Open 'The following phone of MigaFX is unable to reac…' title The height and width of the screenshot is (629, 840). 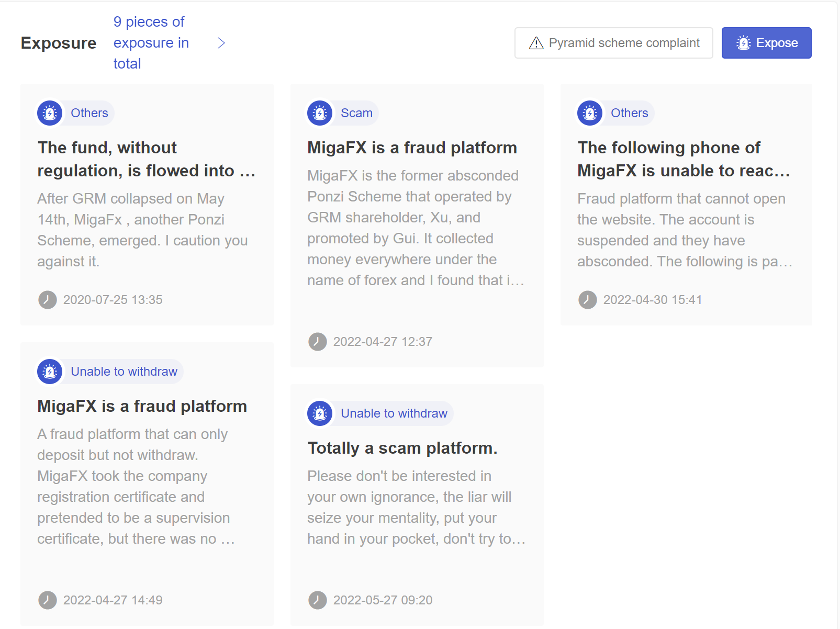(x=684, y=159)
